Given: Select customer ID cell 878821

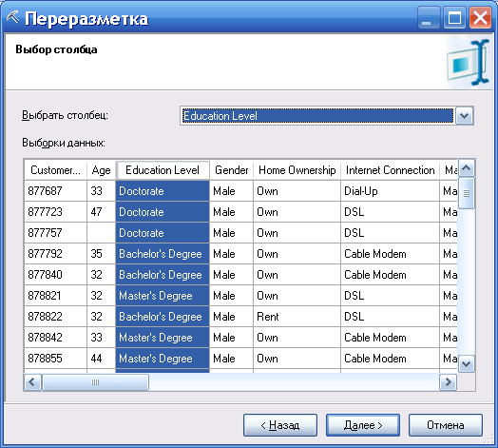Looking at the screenshot, I should (x=55, y=296).
